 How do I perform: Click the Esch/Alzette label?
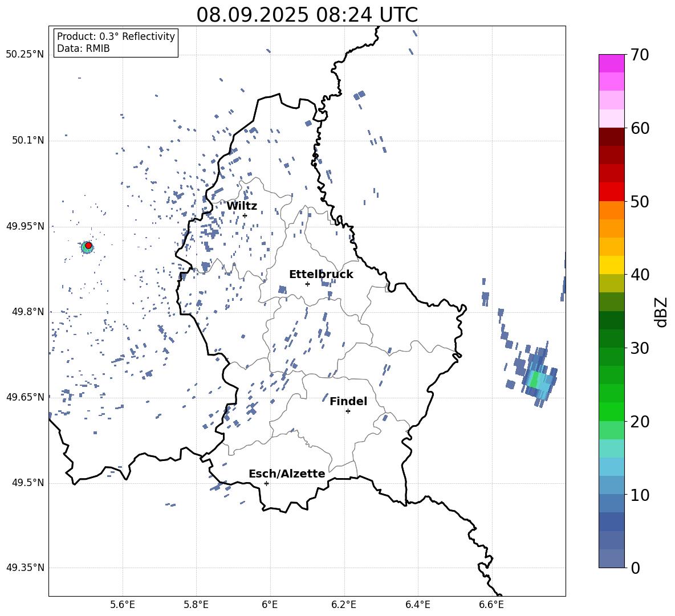pyautogui.click(x=287, y=474)
